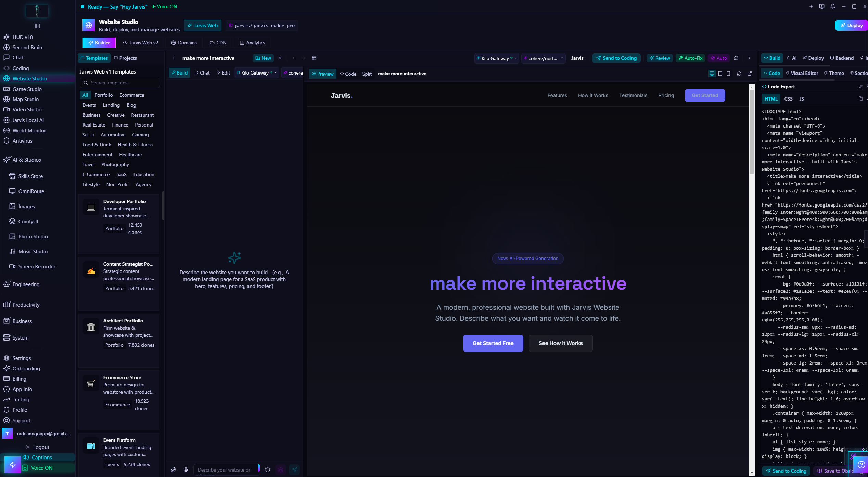This screenshot has height=477, width=868.
Task: Expand the Productivity sidebar section
Action: coord(26,305)
